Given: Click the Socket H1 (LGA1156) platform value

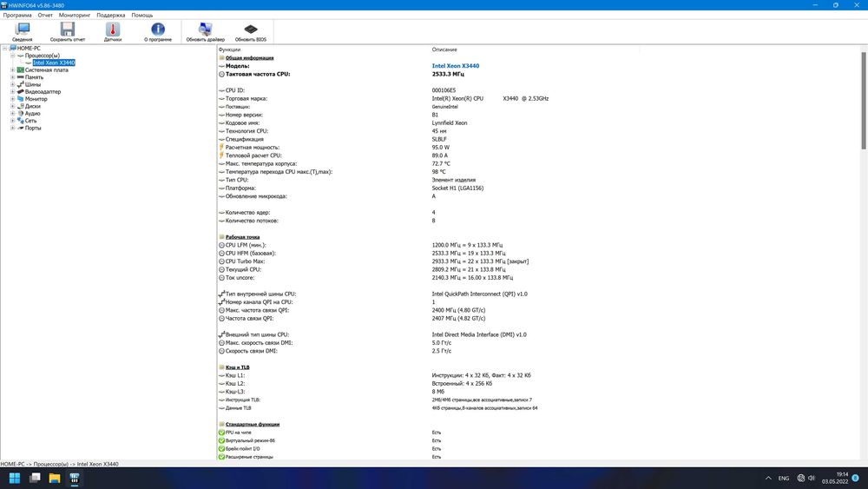Looking at the screenshot, I should pos(457,188).
